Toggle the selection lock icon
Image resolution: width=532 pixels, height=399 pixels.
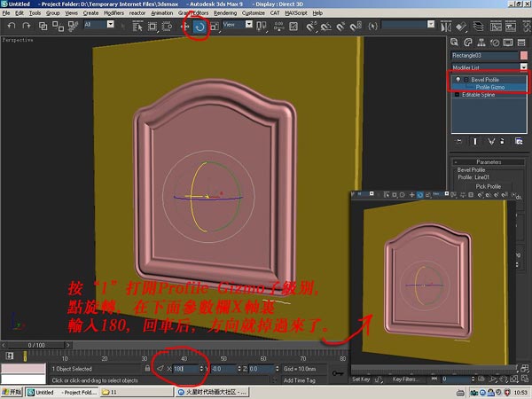pyautogui.click(x=147, y=367)
